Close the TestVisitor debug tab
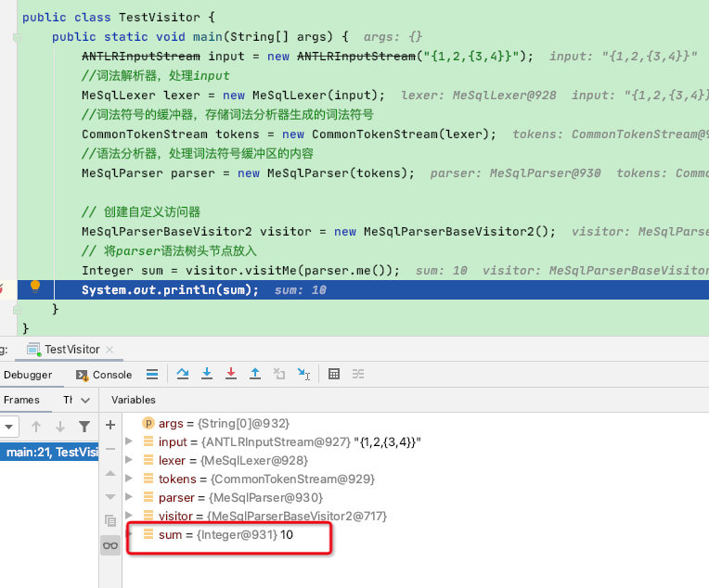Viewport: 709px width, 588px height. tap(110, 350)
